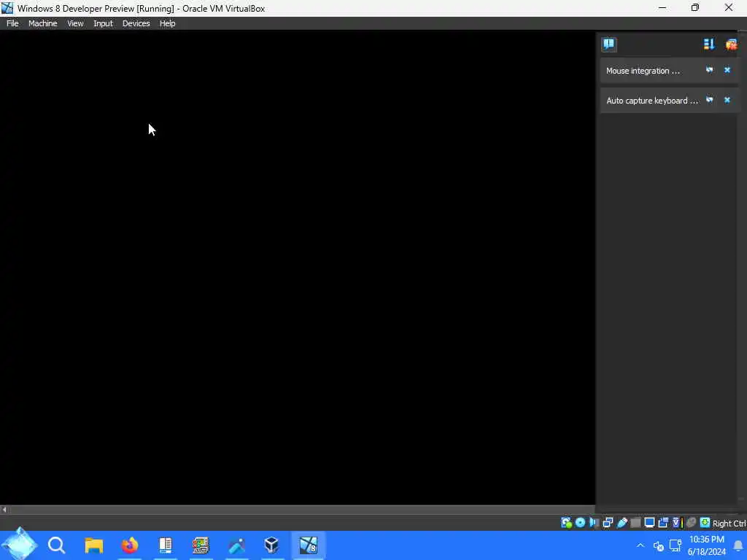Open taskbar Search
Viewport: 747px width, 560px height.
click(57, 545)
